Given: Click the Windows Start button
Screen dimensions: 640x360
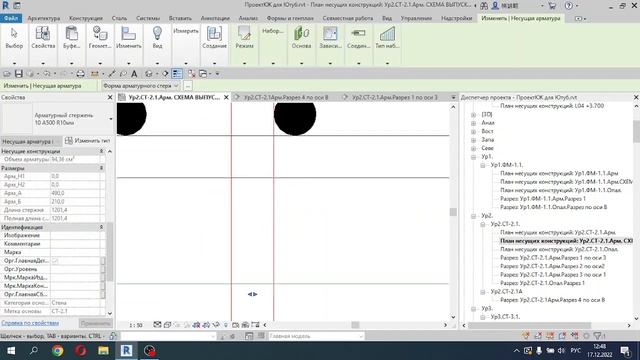Looking at the screenshot, I should (11, 351).
